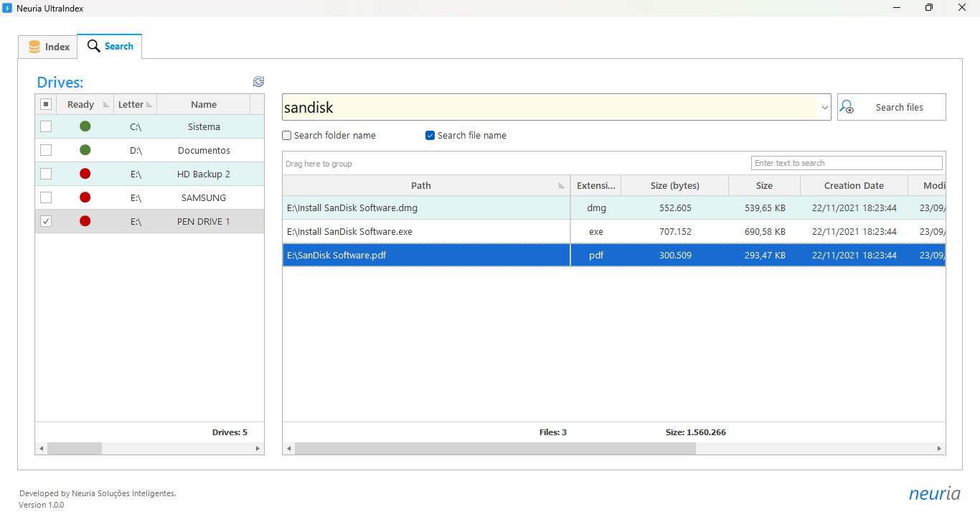The height and width of the screenshot is (517, 980).
Task: Click the Enter text to search filter field
Action: pyautogui.click(x=847, y=163)
